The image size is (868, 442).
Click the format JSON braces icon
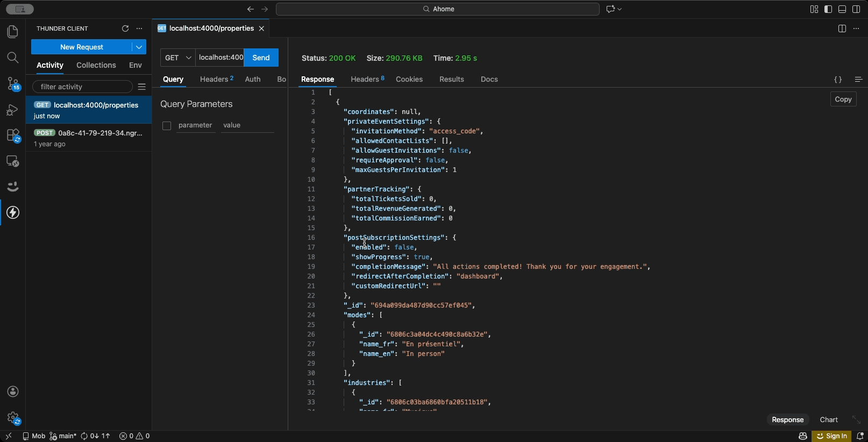pos(838,80)
